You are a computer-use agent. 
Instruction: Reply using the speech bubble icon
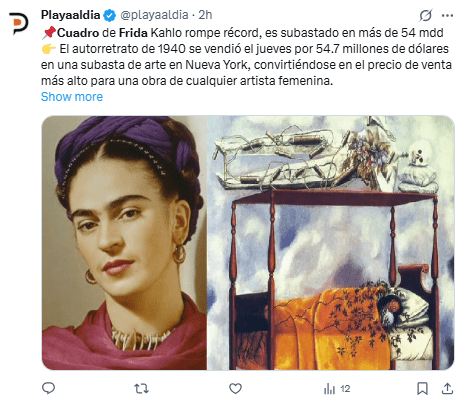48,388
